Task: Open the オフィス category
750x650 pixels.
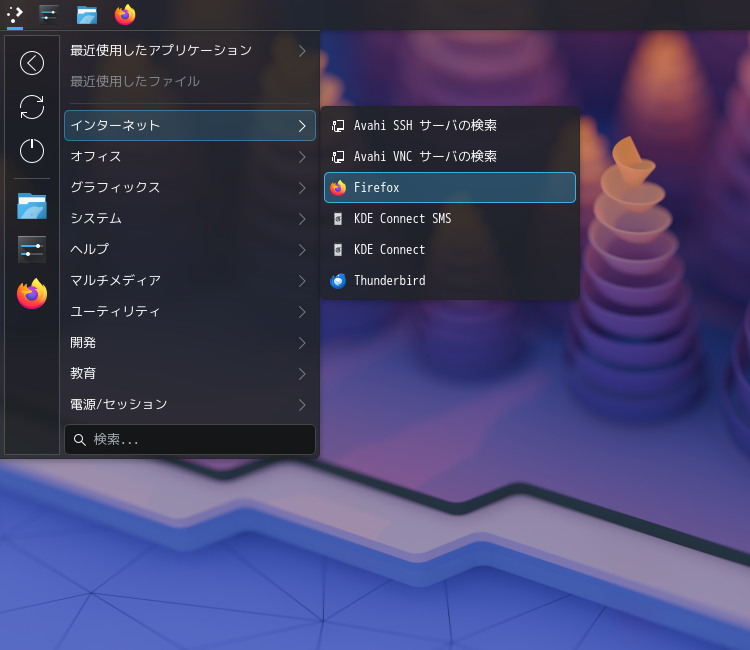Action: 190,156
